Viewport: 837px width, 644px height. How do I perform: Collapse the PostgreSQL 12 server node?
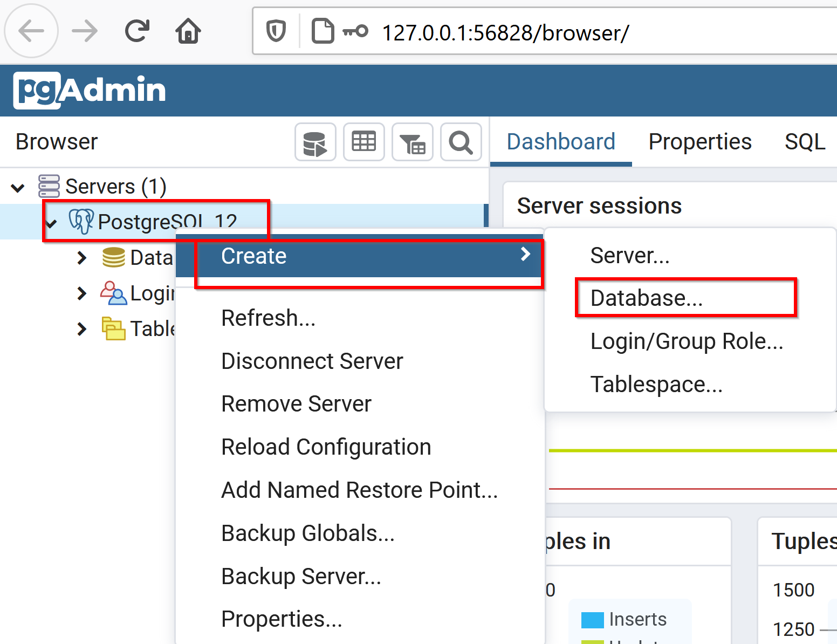coord(52,223)
